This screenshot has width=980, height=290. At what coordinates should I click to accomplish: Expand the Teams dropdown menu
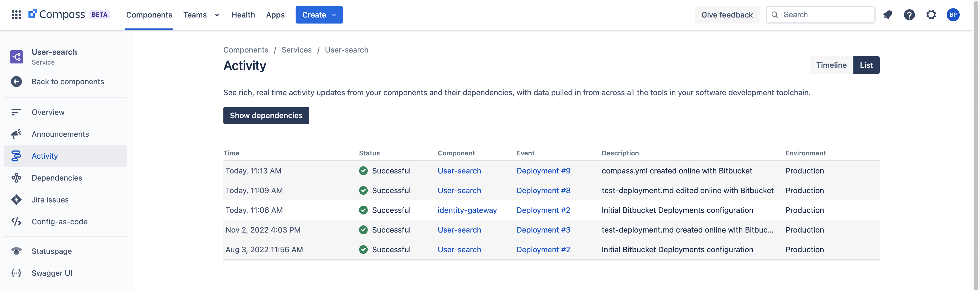pos(201,15)
